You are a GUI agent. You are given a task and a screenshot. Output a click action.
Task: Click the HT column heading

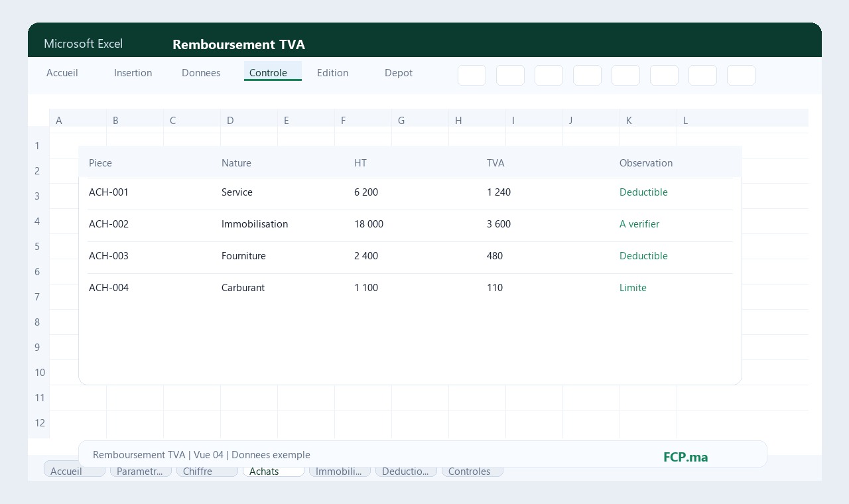(360, 163)
